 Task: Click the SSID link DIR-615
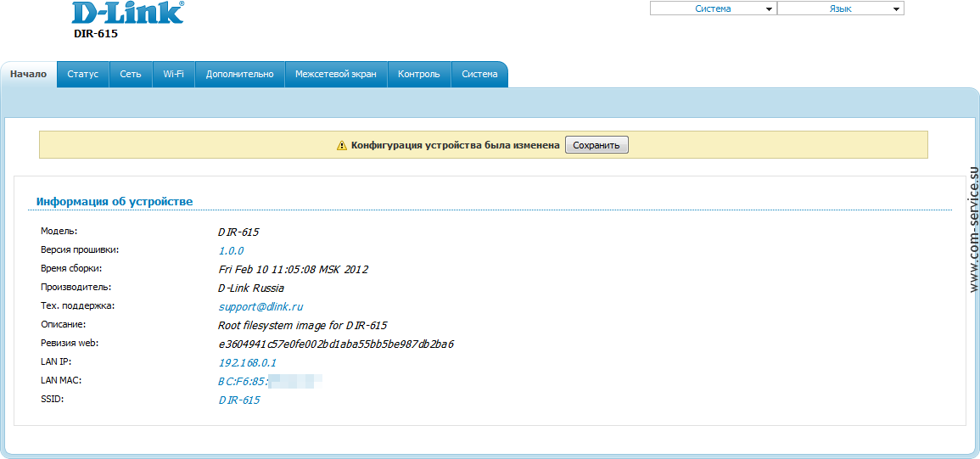(x=238, y=400)
